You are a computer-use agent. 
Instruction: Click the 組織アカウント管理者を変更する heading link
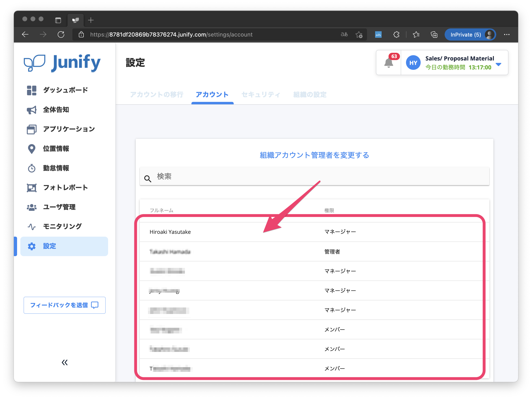click(314, 155)
